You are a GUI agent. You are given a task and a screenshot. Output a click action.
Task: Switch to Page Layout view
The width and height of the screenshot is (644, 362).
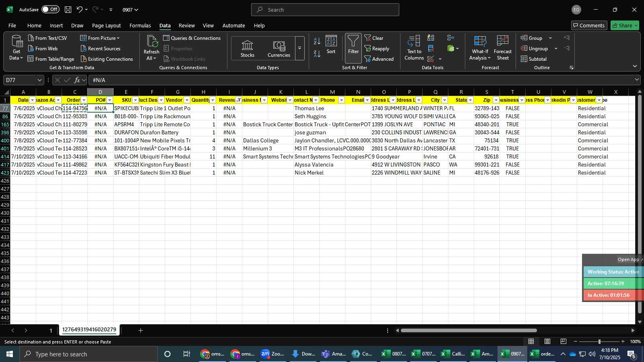pyautogui.click(x=547, y=341)
